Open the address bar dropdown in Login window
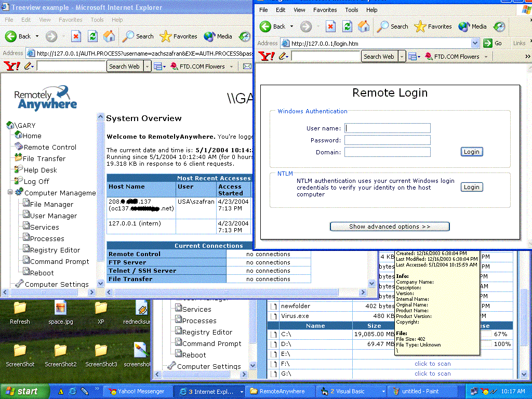The image size is (532, 399). tap(475, 43)
